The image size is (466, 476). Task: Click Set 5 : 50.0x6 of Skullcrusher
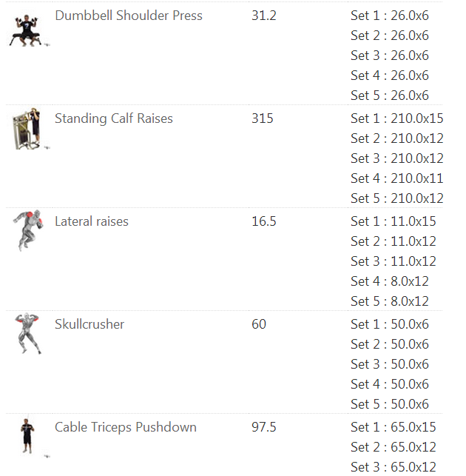390,404
